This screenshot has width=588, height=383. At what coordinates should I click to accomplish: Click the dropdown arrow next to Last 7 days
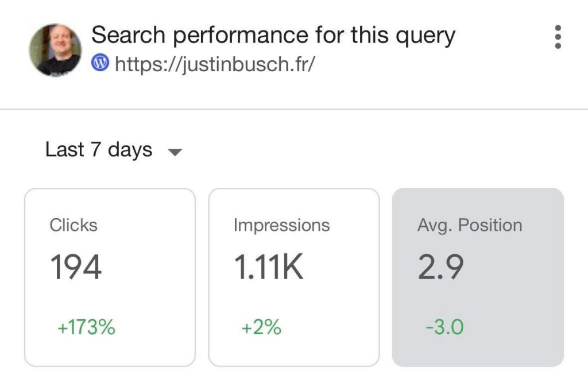174,152
